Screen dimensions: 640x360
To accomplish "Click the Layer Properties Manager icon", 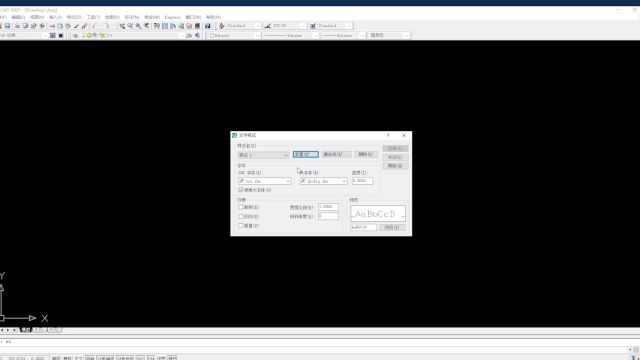I will [x=76, y=36].
